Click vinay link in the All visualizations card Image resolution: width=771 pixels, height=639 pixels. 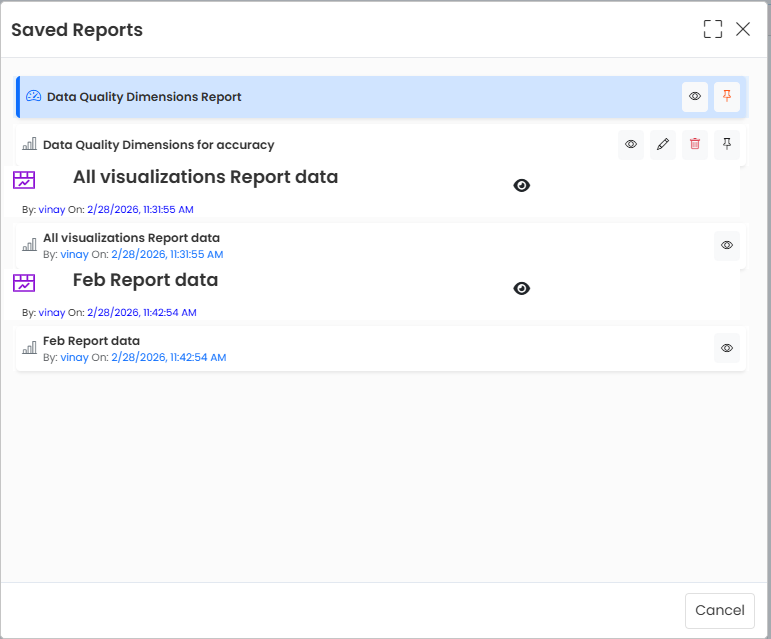(74, 254)
